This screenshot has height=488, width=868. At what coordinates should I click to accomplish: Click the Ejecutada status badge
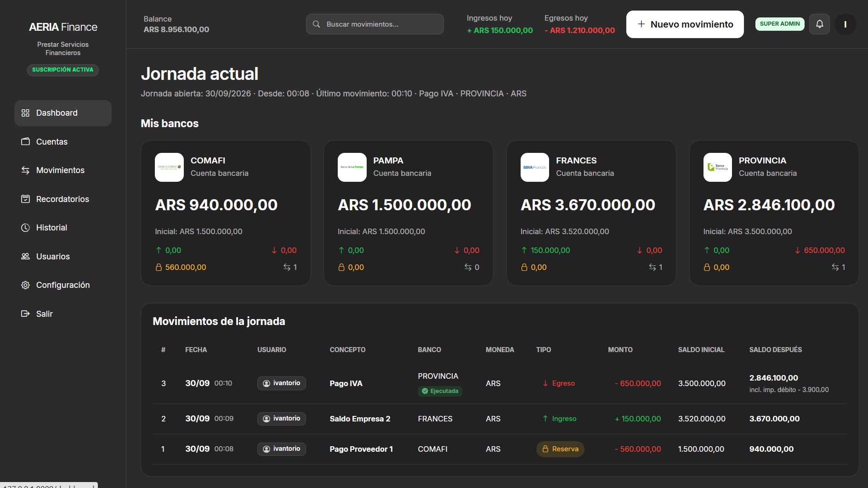click(x=440, y=391)
